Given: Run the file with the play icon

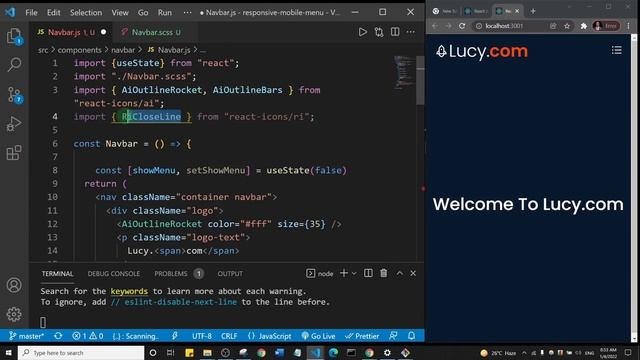Looking at the screenshot, I should [362, 32].
